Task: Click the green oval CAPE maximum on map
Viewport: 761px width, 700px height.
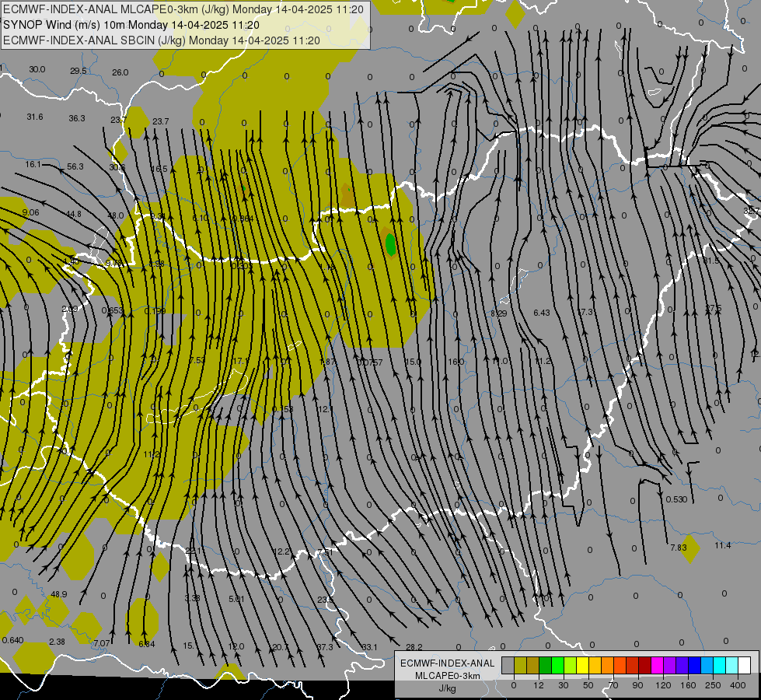Action: point(390,244)
